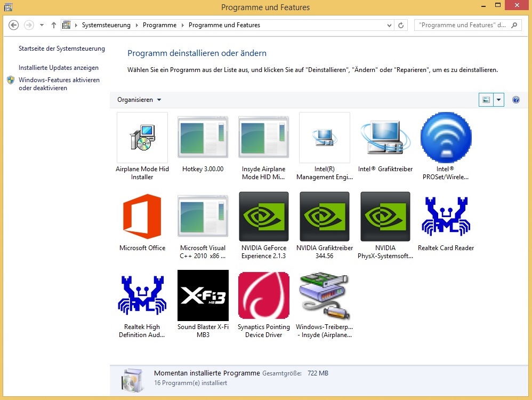Select Synaptics Pointing Device Driver icon
The height and width of the screenshot is (400, 532).
coord(264,295)
